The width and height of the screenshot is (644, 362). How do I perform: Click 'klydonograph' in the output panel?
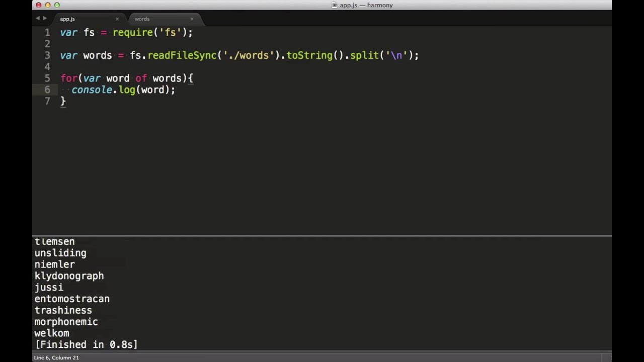click(69, 276)
